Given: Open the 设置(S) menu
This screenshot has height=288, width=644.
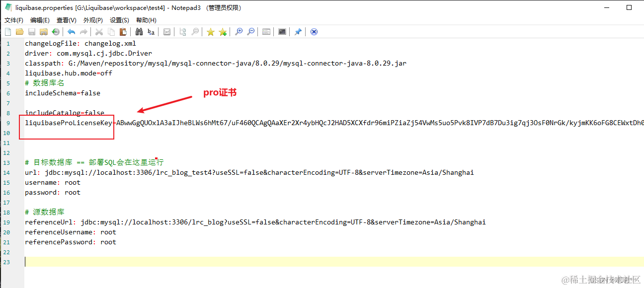Looking at the screenshot, I should [x=119, y=20].
